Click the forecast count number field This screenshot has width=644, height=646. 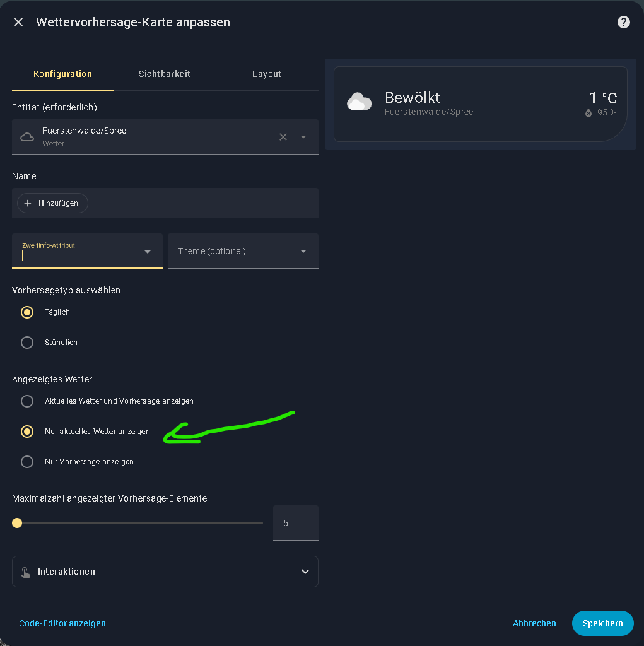pos(295,523)
